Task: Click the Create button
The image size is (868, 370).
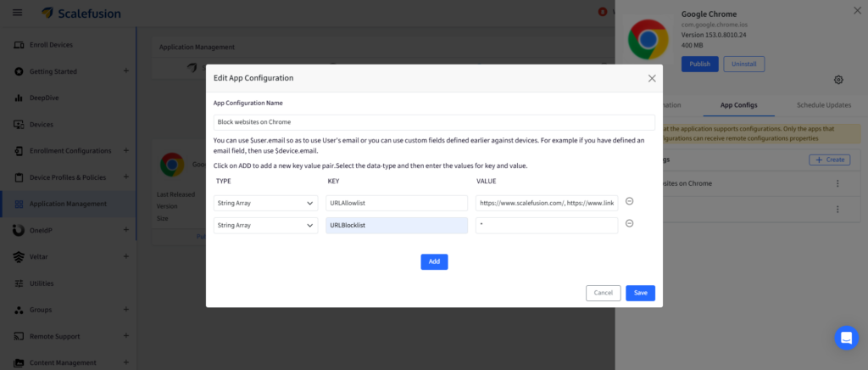Action: (829, 160)
